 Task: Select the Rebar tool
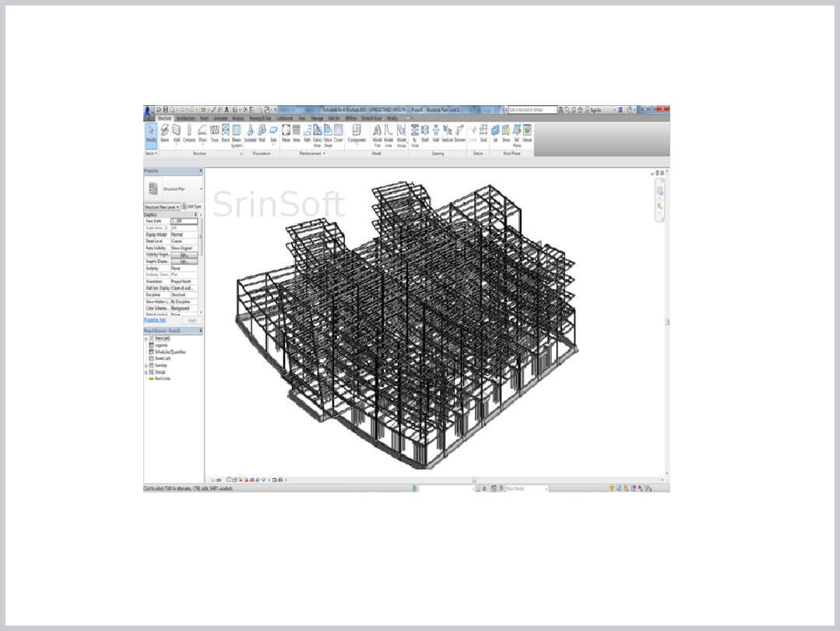[x=286, y=134]
